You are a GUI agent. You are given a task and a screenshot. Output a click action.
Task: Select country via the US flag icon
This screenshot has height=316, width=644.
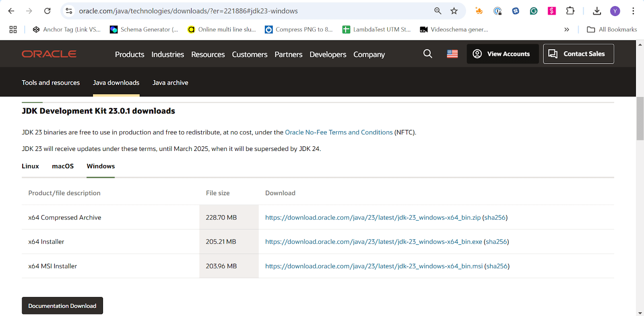tap(452, 54)
